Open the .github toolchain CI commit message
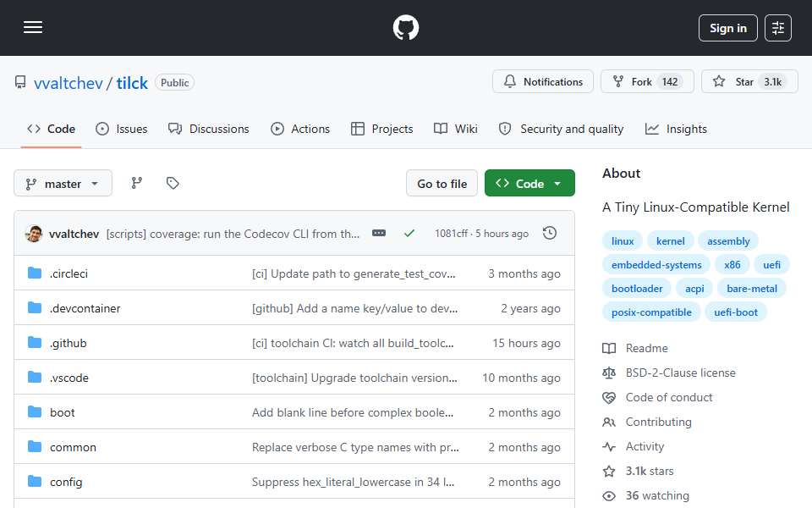This screenshot has height=508, width=812. point(353,343)
